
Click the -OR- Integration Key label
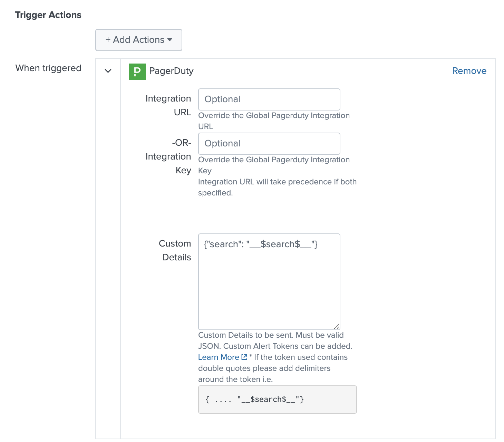(x=168, y=156)
